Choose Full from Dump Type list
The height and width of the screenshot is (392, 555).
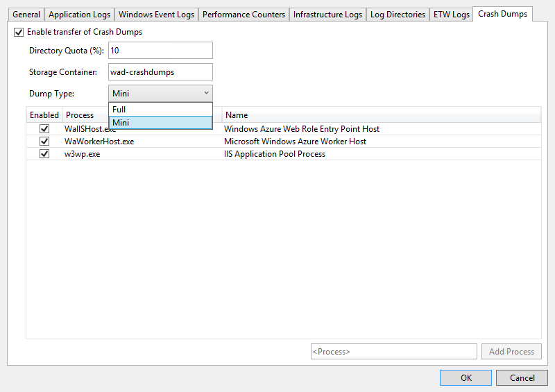pos(160,110)
